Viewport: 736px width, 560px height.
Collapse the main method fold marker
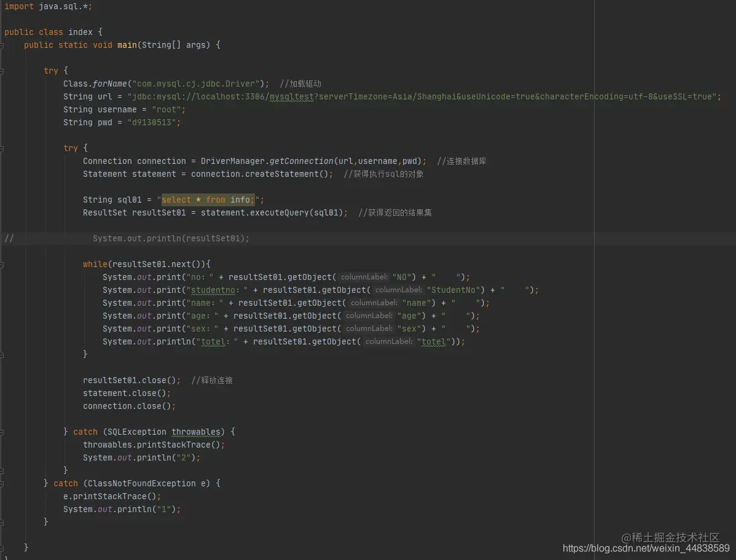[1, 45]
